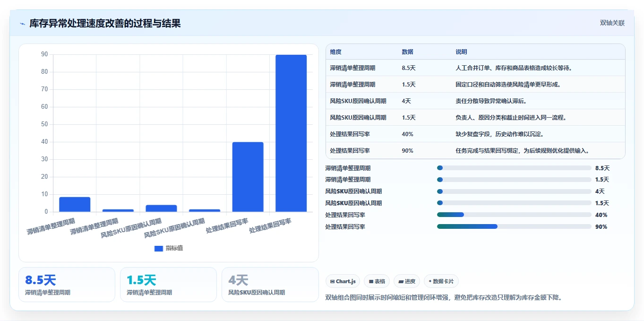Click the 数据 column header
644x321 pixels.
pyautogui.click(x=408, y=52)
